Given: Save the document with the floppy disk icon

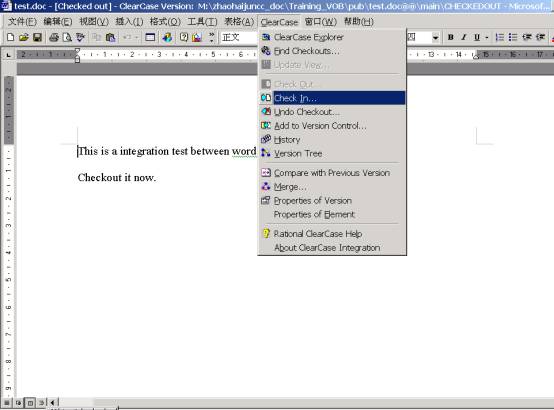Looking at the screenshot, I should point(37,37).
